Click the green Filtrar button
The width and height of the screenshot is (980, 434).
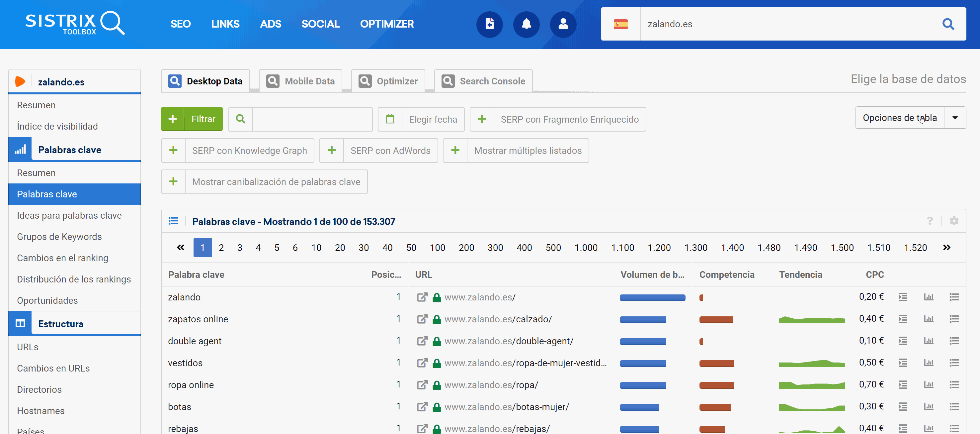click(192, 119)
